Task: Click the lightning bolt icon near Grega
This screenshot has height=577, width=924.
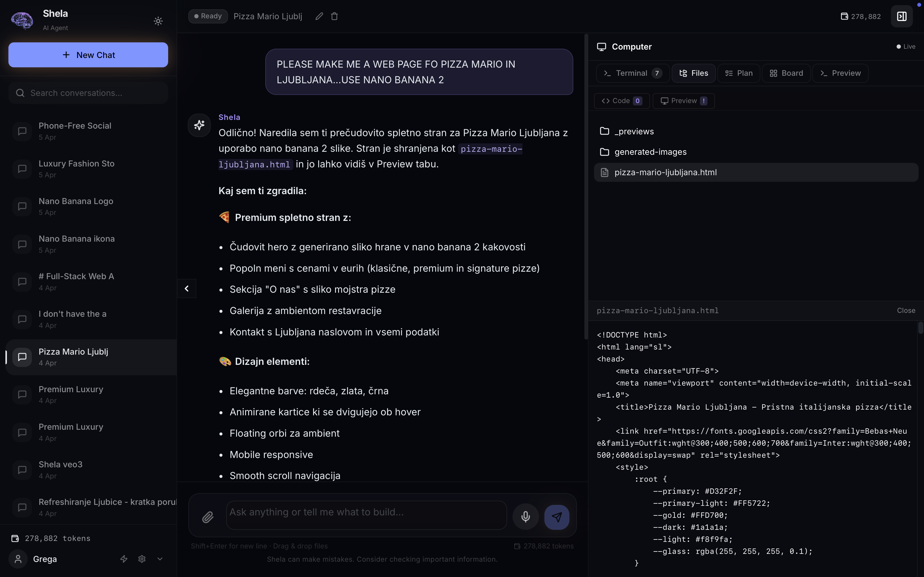Action: pos(124,559)
